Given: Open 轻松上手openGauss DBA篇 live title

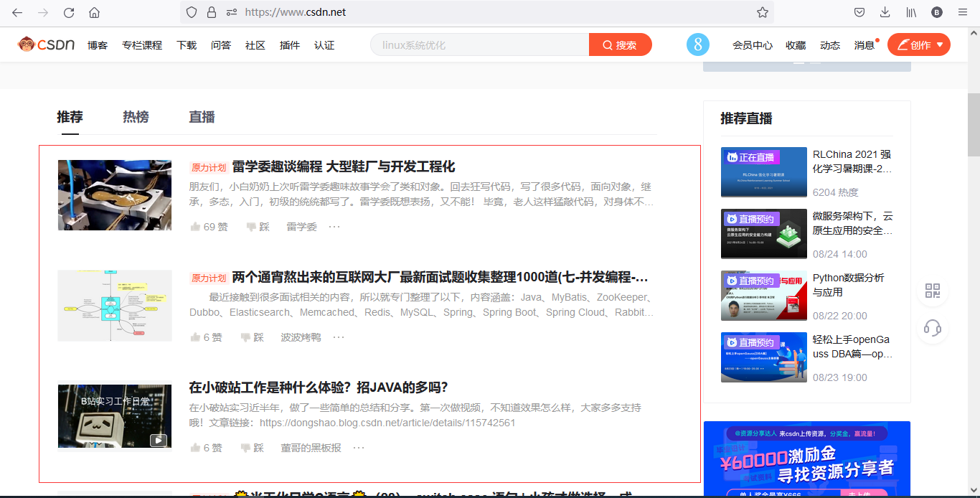Looking at the screenshot, I should [853, 347].
